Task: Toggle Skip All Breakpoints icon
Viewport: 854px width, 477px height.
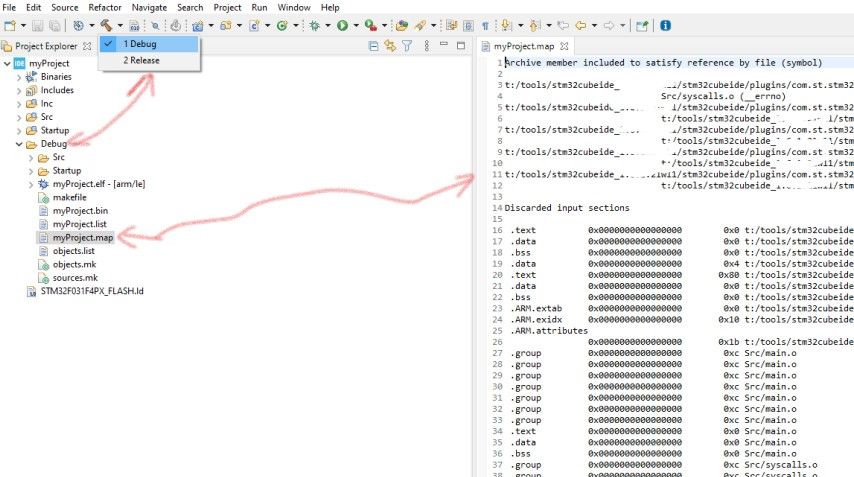Action: tap(155, 26)
